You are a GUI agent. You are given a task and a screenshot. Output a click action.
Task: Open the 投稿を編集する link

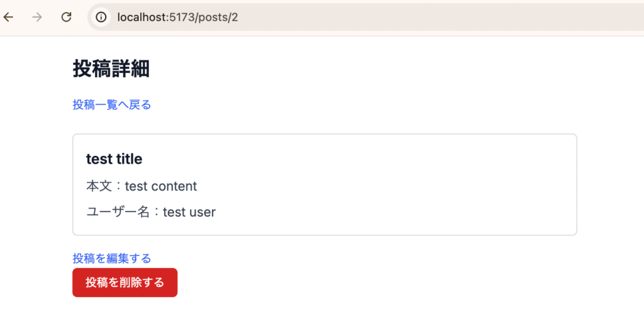[112, 259]
